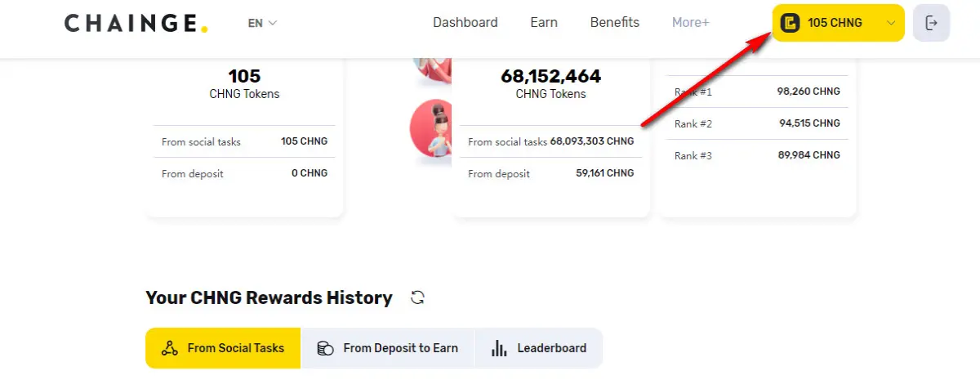Click the 105 CHNG button label
980x380 pixels.
click(x=835, y=23)
